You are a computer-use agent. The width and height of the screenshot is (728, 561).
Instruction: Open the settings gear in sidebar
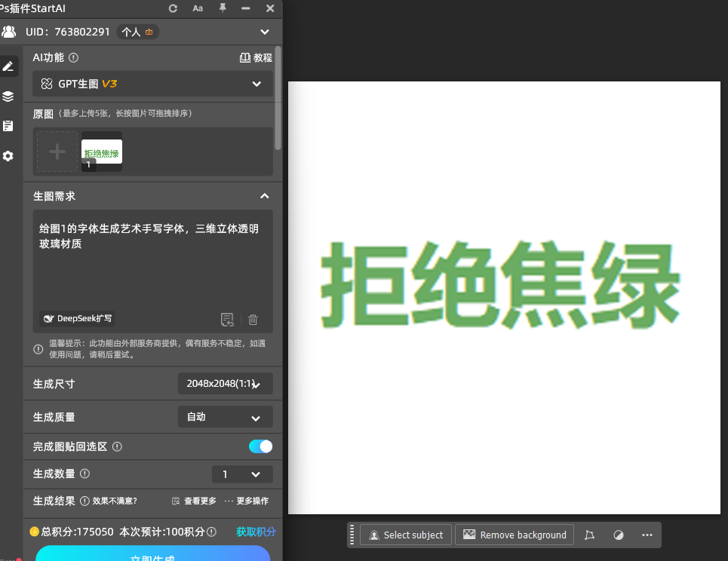coord(8,156)
